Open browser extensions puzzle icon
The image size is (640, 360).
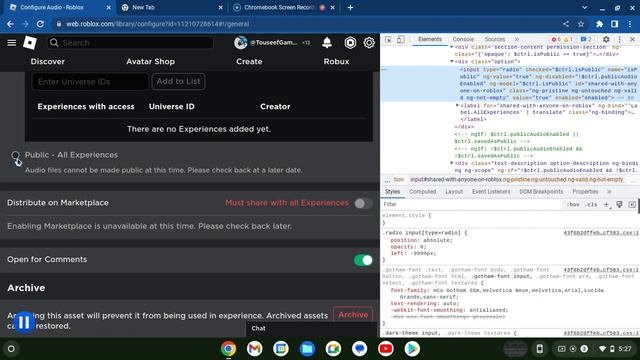point(599,24)
